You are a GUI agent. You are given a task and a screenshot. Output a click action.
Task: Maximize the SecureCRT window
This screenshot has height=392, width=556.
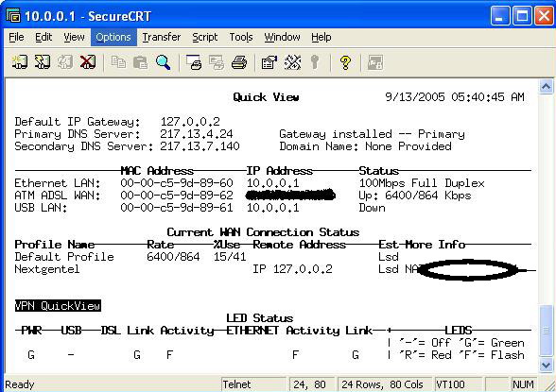click(522, 16)
